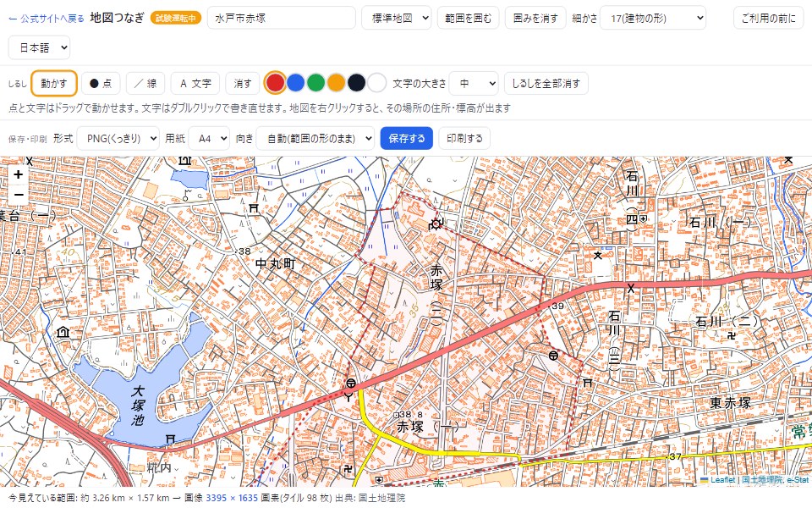Click the blue 保存する save button
Screen dimensions: 812x508
click(407, 138)
